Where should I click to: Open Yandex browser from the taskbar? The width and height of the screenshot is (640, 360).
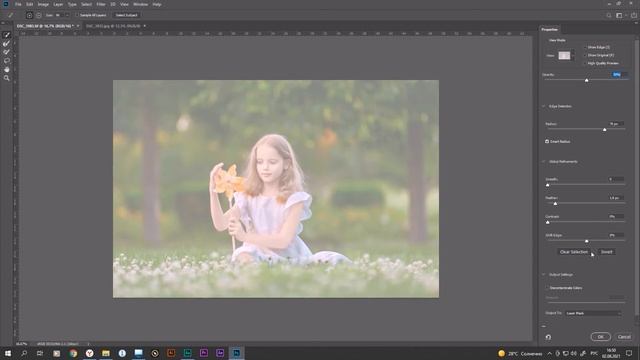point(89,353)
